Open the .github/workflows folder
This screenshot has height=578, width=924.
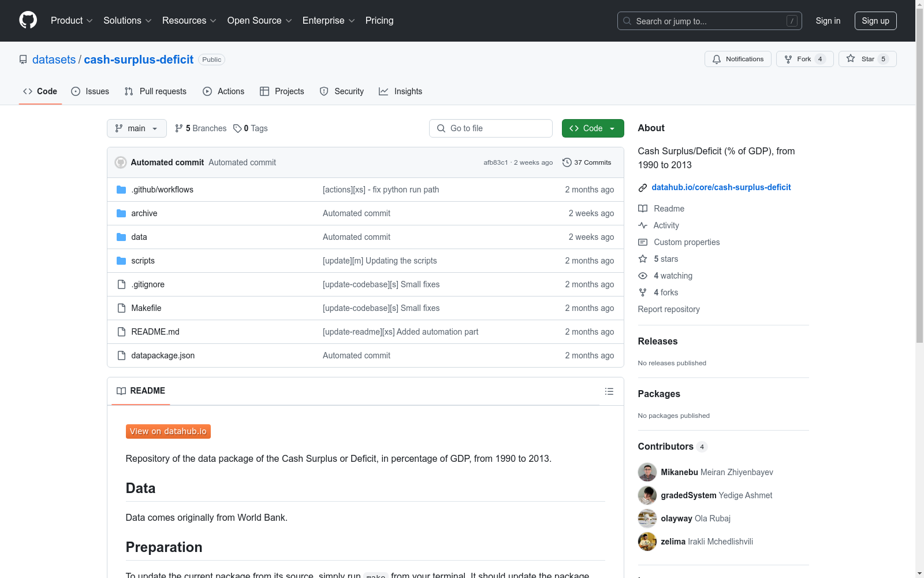click(162, 190)
